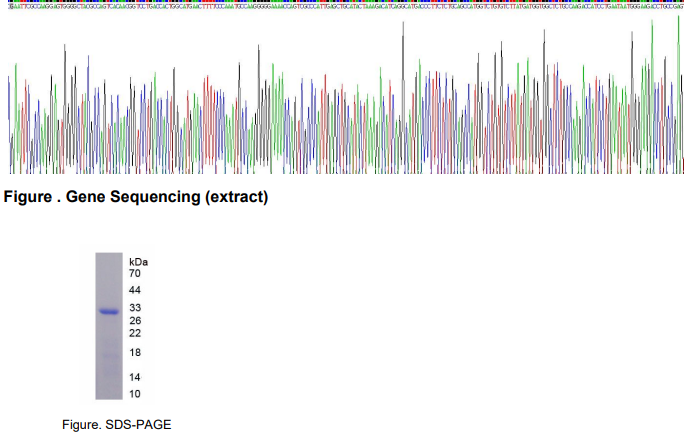Click the gene sequencing chromatogram trace
Image resolution: width=688 pixels, height=432 pixels.
(344, 100)
